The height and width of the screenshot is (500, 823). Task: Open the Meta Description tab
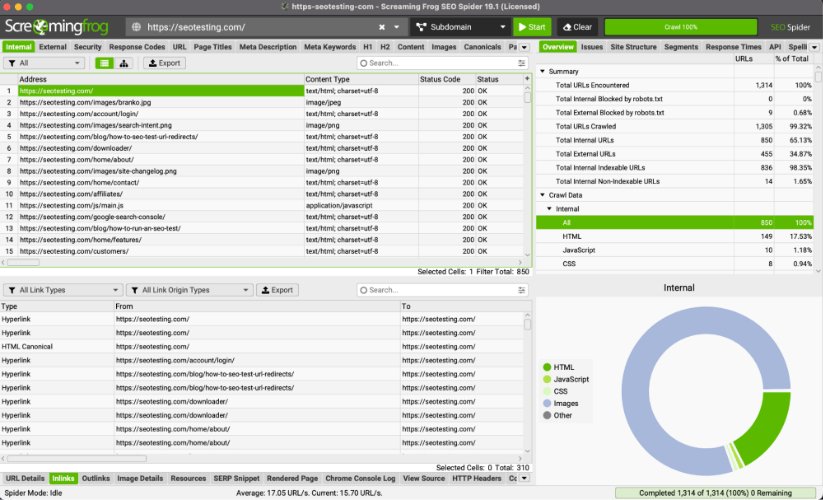pos(268,47)
